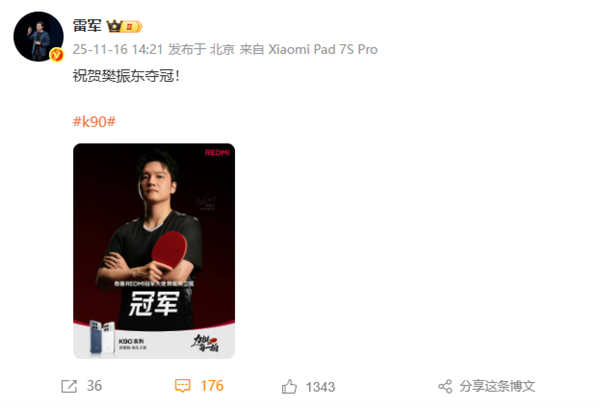600x408 pixels.
Task: Click the repost arrow icon
Action: click(x=69, y=386)
